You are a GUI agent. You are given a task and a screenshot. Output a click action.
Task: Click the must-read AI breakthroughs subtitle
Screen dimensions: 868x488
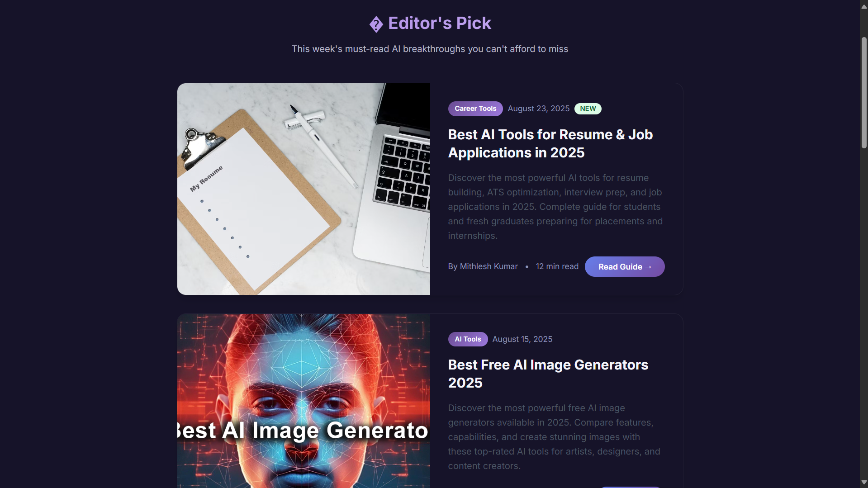pyautogui.click(x=430, y=49)
